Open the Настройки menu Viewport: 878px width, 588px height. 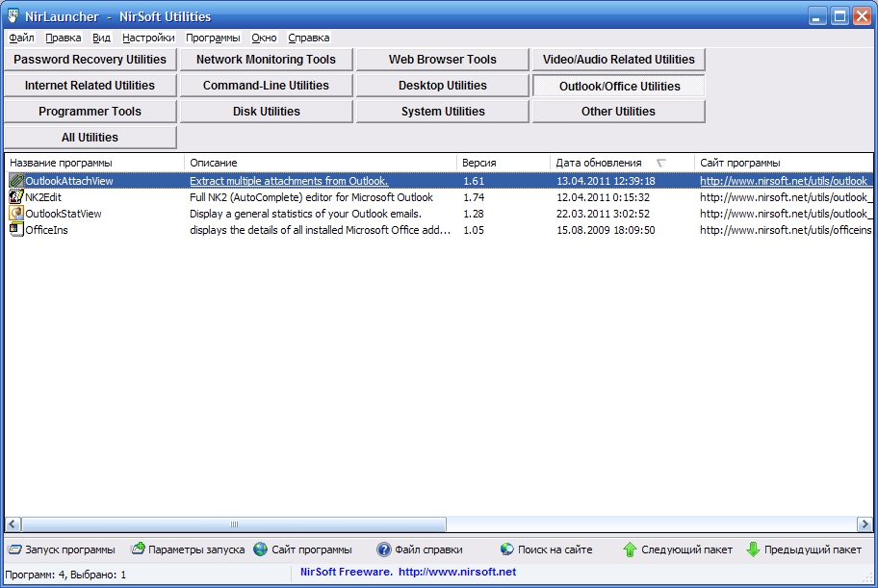coord(148,38)
